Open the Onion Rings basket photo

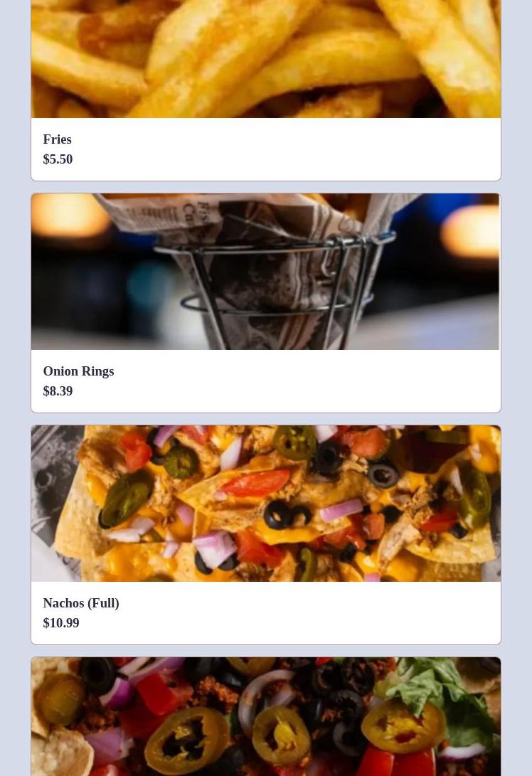tap(266, 272)
